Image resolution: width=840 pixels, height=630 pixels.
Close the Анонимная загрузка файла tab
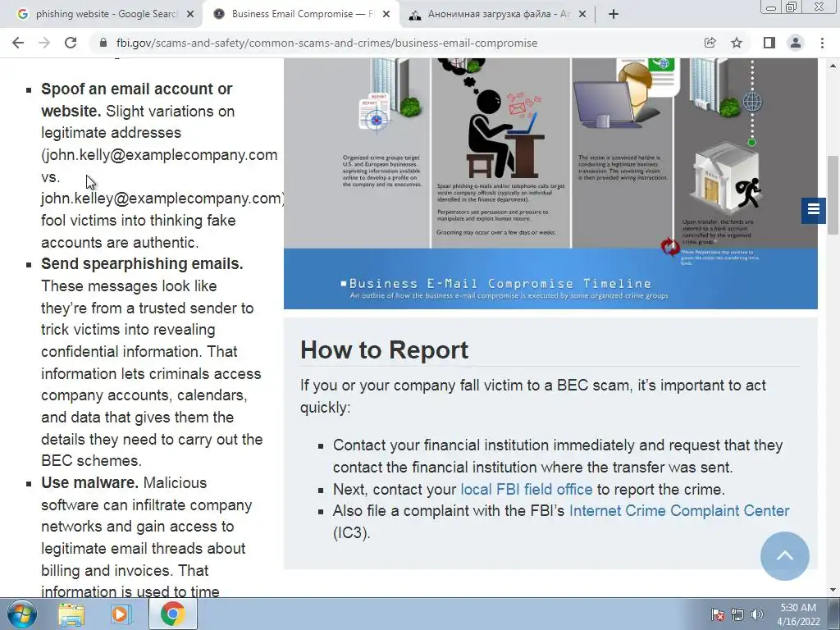coord(582,15)
